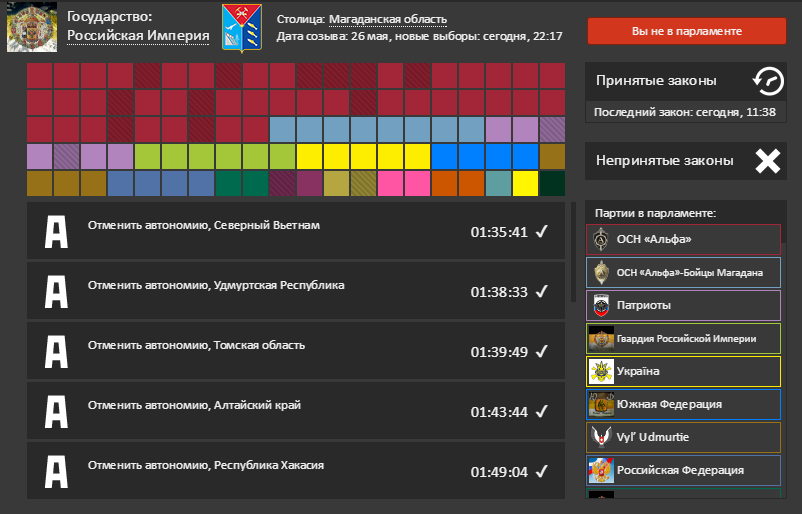Open the Алтайский край autonomy law entry
Viewport: 802px width, 514px height.
(x=194, y=405)
